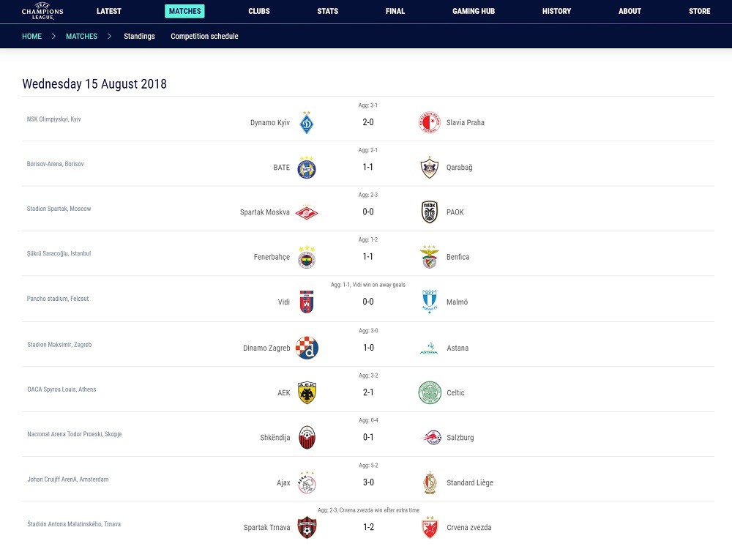Open the AEK yellow eagle crest
This screenshot has height=560, width=732.
[307, 392]
